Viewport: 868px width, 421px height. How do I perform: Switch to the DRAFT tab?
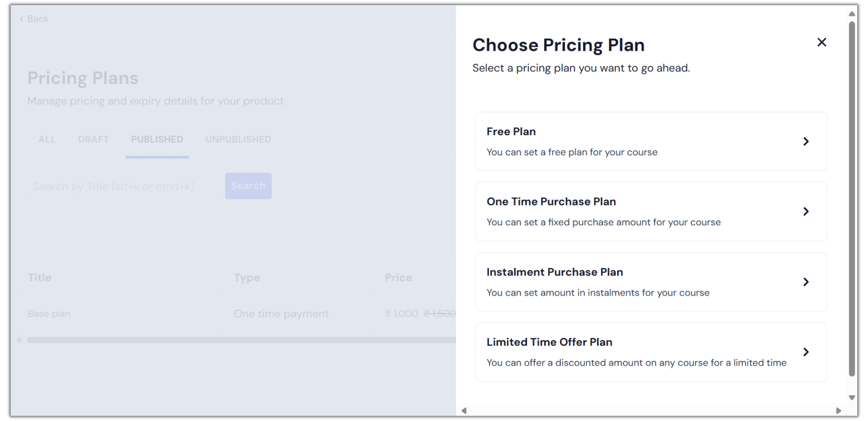click(93, 139)
